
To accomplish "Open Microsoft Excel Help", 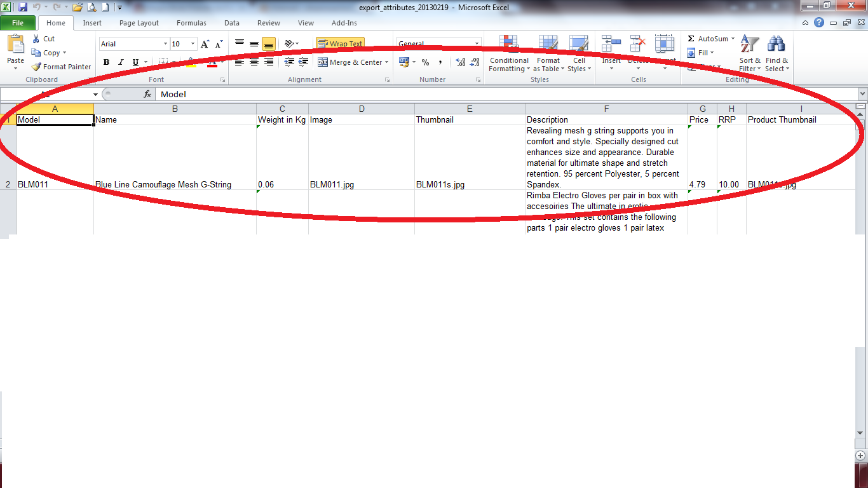I will [819, 23].
